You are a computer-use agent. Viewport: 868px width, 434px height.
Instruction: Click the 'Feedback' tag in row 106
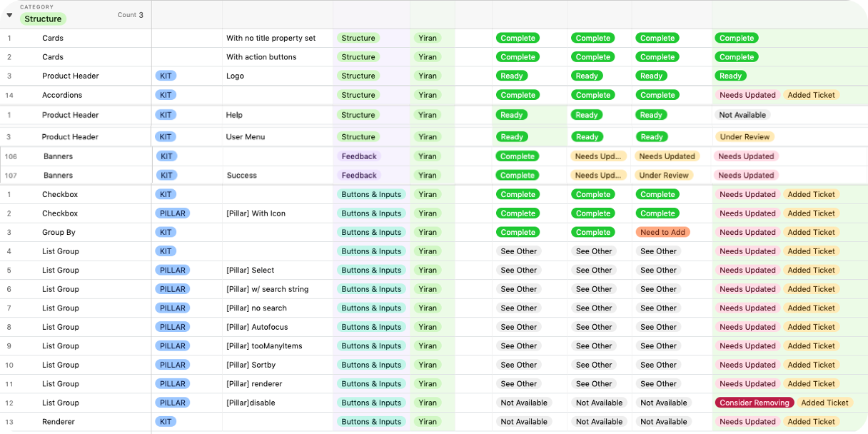click(x=359, y=156)
